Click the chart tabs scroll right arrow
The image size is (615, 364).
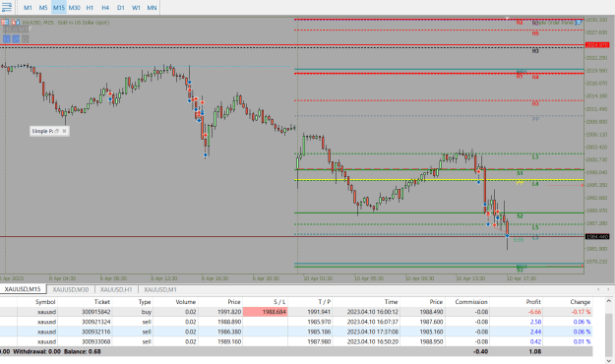(608, 289)
